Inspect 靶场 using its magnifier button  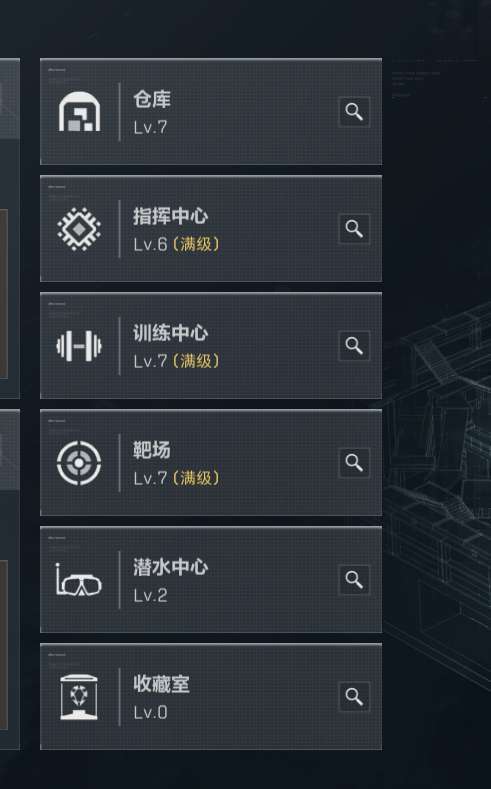tap(354, 462)
